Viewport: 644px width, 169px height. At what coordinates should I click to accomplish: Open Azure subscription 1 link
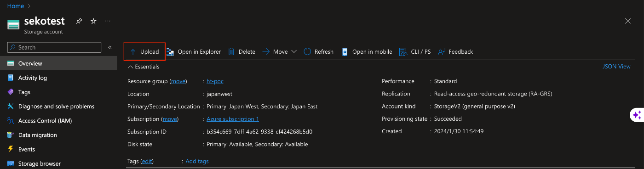click(233, 119)
